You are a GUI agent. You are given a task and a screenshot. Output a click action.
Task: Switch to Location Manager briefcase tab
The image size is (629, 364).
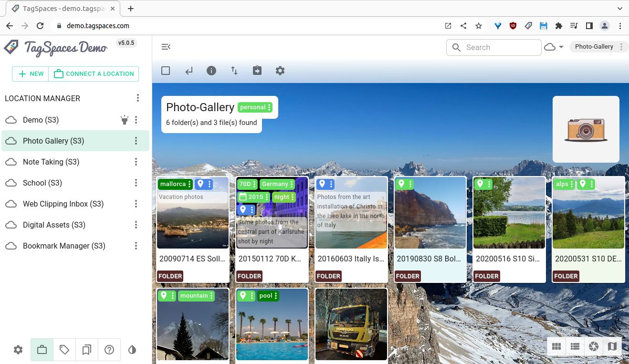[x=42, y=350]
